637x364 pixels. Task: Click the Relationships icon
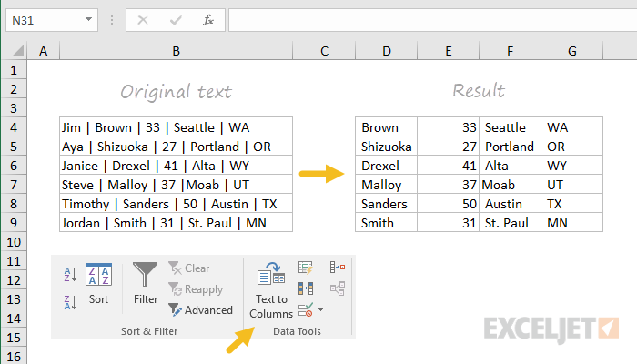pos(338,288)
